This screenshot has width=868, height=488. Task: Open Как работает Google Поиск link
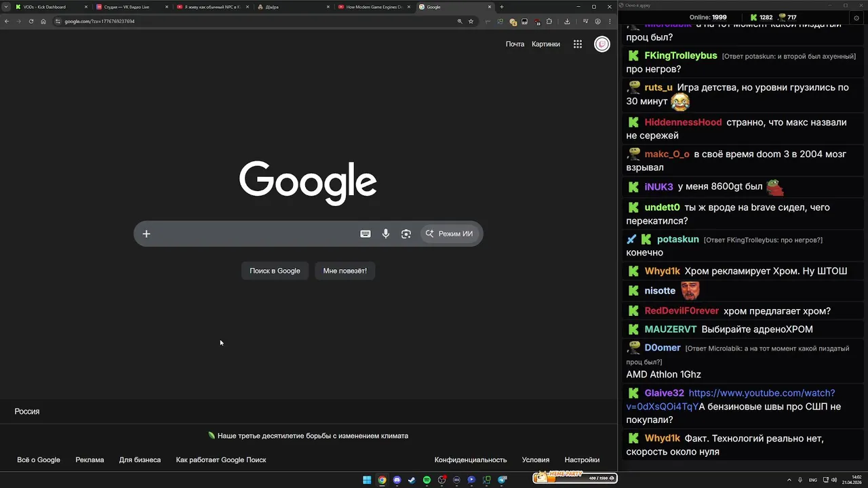pos(221,460)
